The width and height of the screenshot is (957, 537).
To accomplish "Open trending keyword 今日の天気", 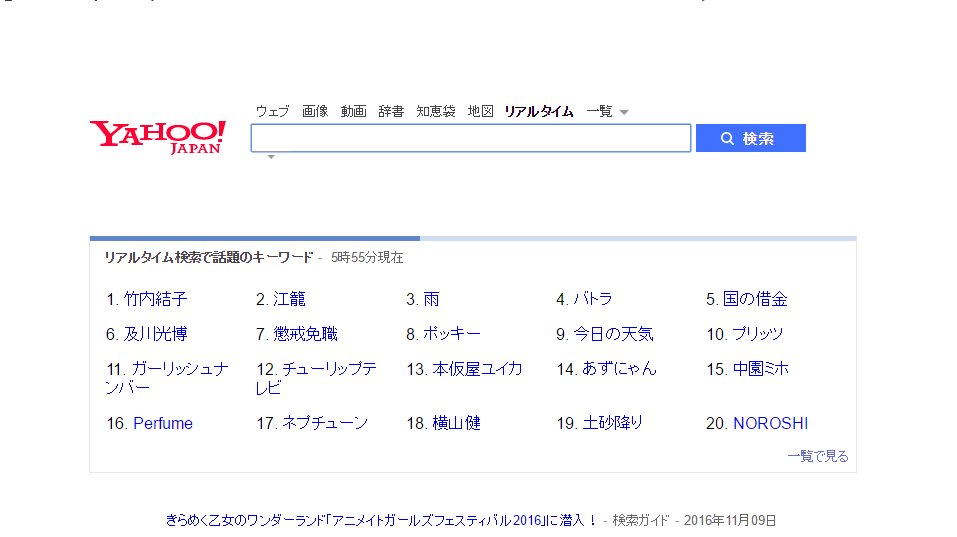I will (x=613, y=334).
